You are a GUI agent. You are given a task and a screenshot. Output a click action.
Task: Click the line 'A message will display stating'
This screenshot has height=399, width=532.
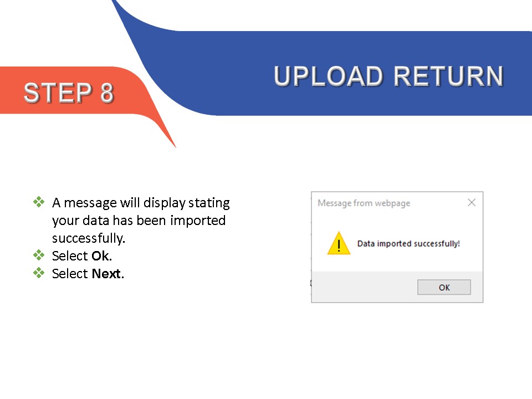tap(141, 203)
